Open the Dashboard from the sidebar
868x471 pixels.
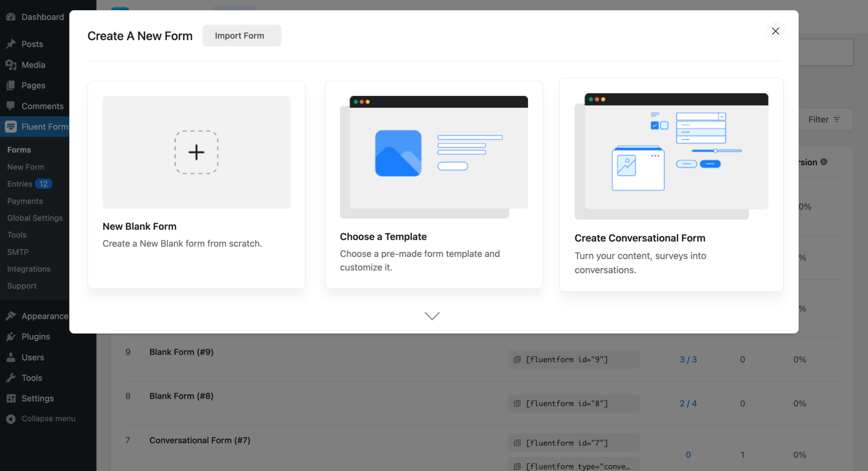[x=11, y=17]
